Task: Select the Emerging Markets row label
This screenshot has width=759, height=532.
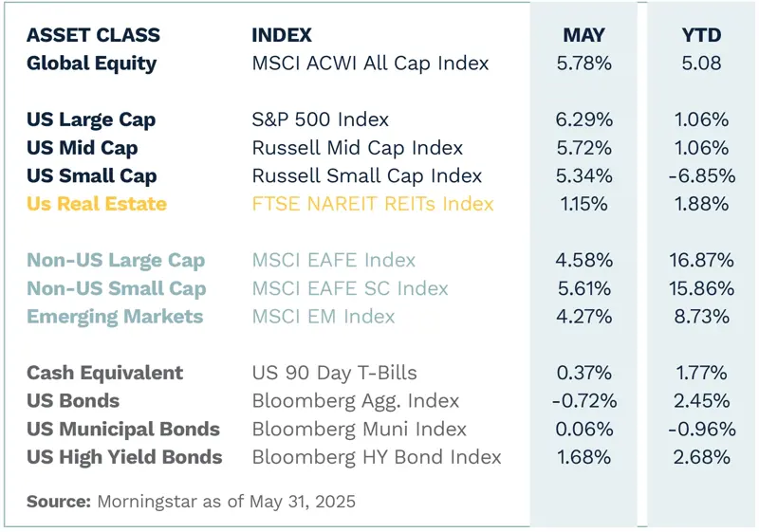Action: pos(115,317)
